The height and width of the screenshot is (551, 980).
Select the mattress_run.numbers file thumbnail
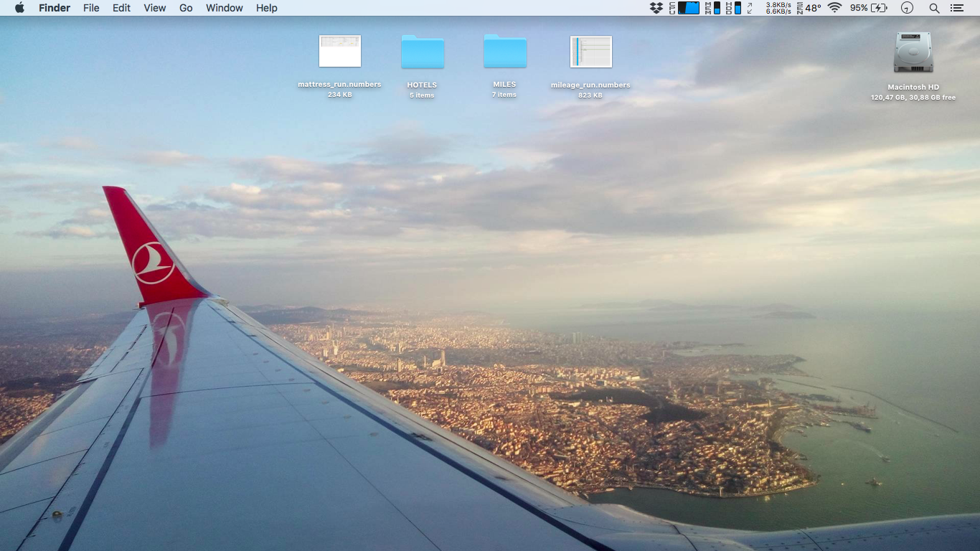point(340,52)
